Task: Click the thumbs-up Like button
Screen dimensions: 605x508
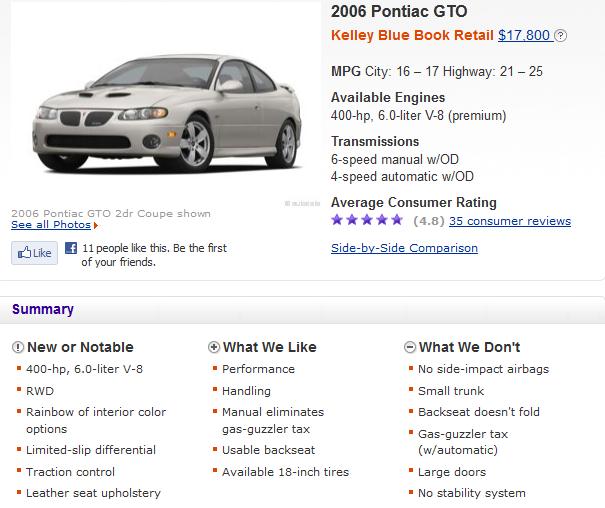Action: tap(34, 253)
